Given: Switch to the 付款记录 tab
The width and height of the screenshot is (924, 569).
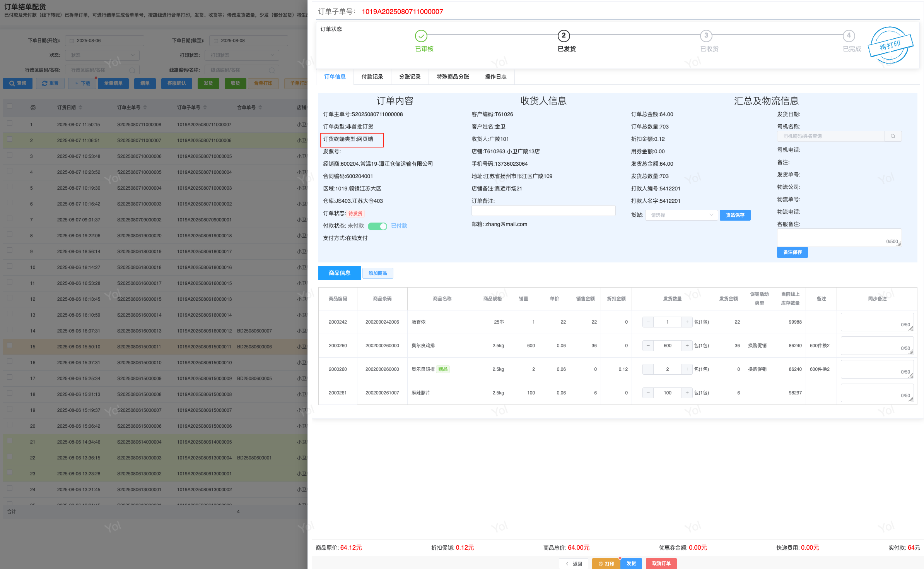Looking at the screenshot, I should pyautogui.click(x=372, y=77).
